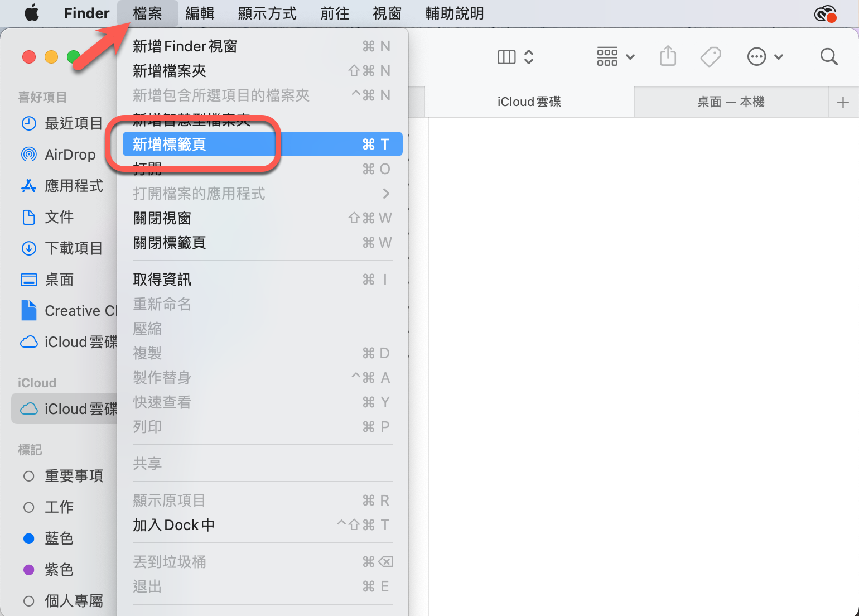Click the 文件 document icon
The height and width of the screenshot is (616, 859).
tap(28, 217)
